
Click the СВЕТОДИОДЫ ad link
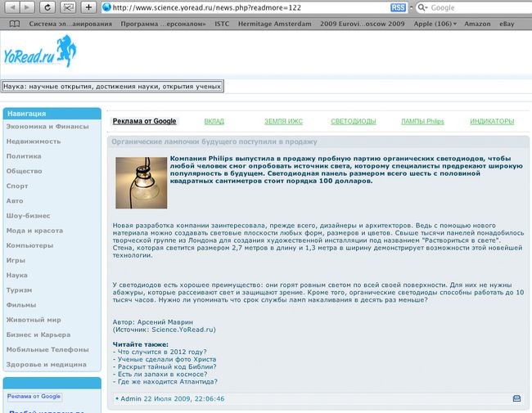point(354,121)
